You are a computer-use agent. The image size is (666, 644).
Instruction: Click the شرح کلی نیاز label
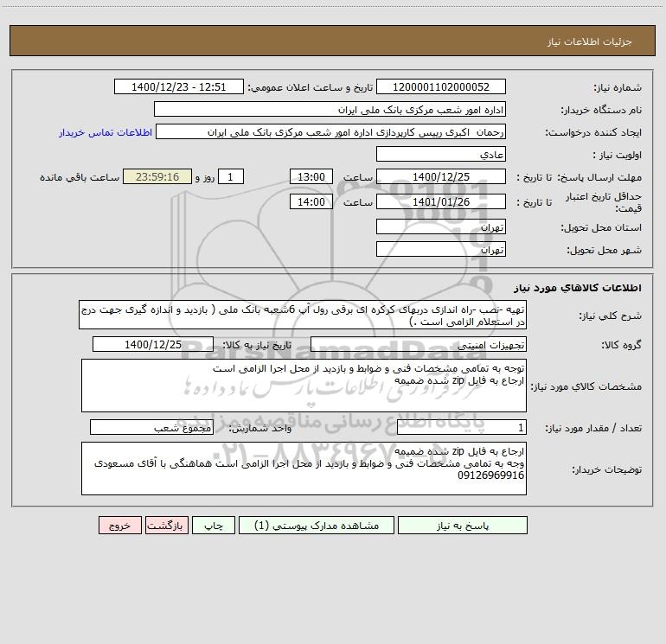611,316
